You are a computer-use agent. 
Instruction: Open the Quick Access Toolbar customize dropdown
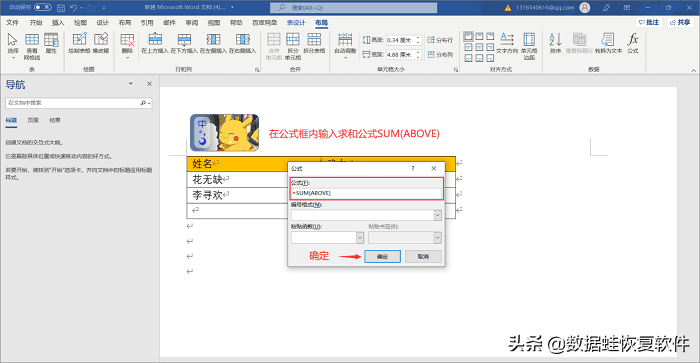[104, 8]
